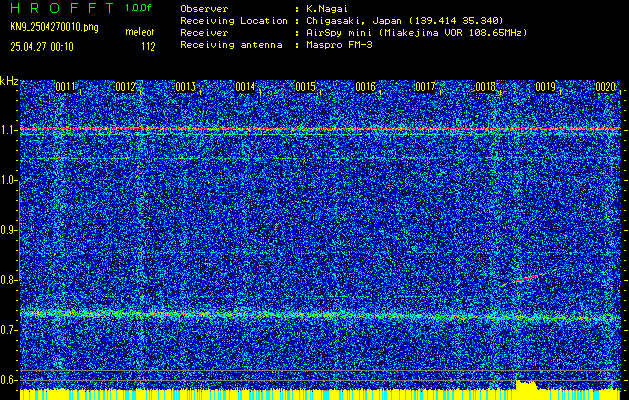
Task: Click the 1.0 frequency axis label
Action: [9, 180]
